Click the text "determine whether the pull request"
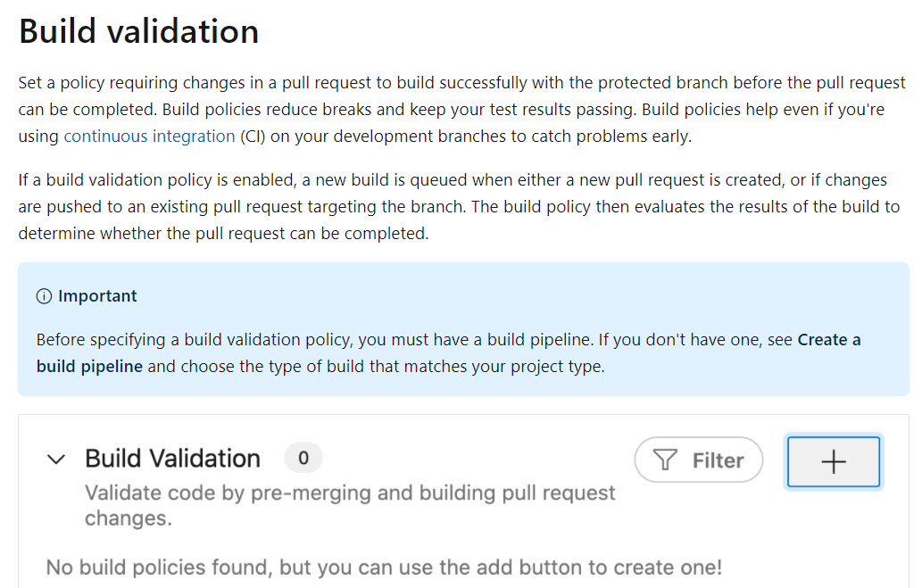 [x=223, y=235]
